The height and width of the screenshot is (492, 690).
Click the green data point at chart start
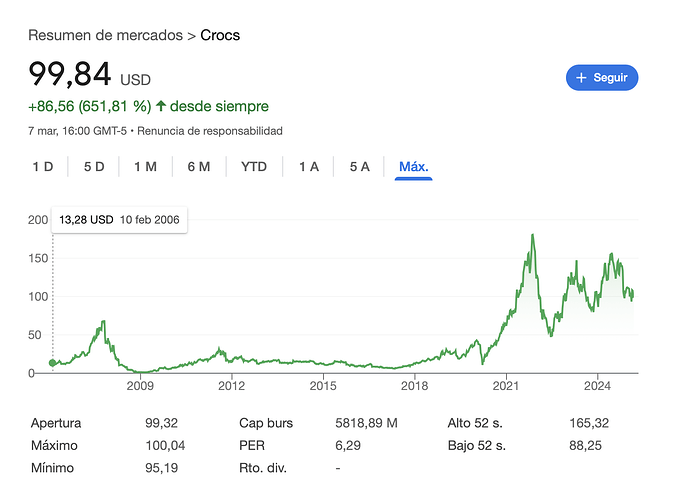tap(53, 363)
